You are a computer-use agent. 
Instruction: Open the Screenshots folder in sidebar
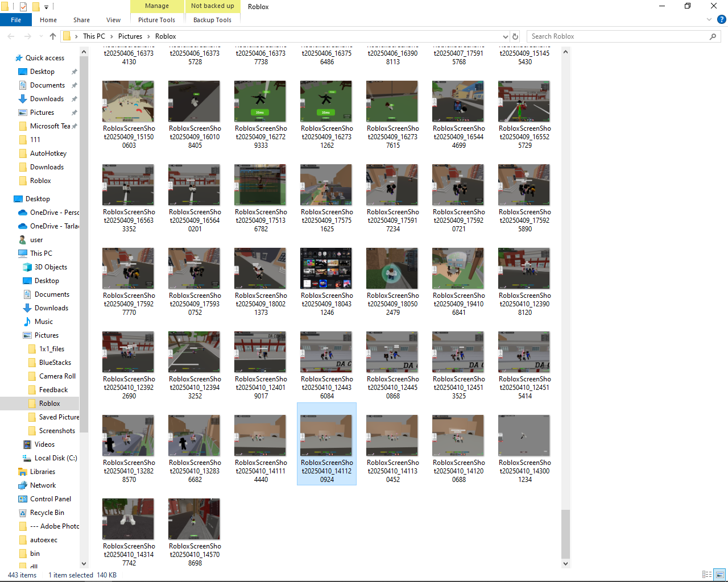(57, 431)
